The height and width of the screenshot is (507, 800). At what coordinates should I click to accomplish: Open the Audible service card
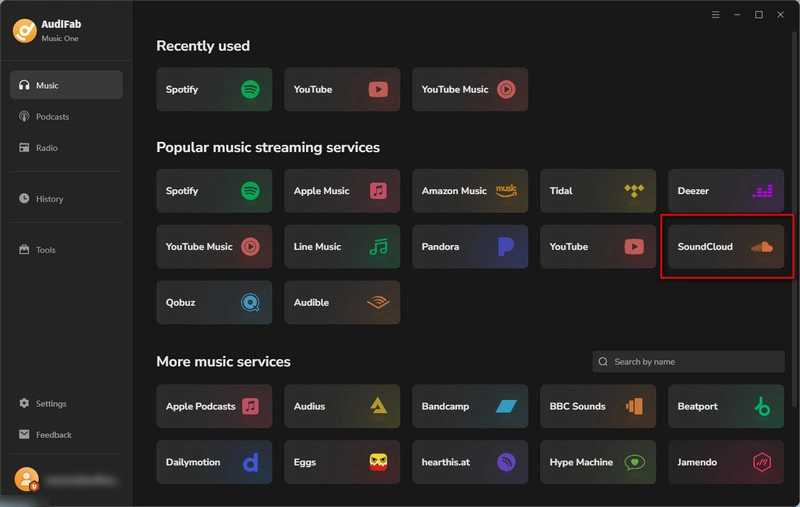pos(342,302)
